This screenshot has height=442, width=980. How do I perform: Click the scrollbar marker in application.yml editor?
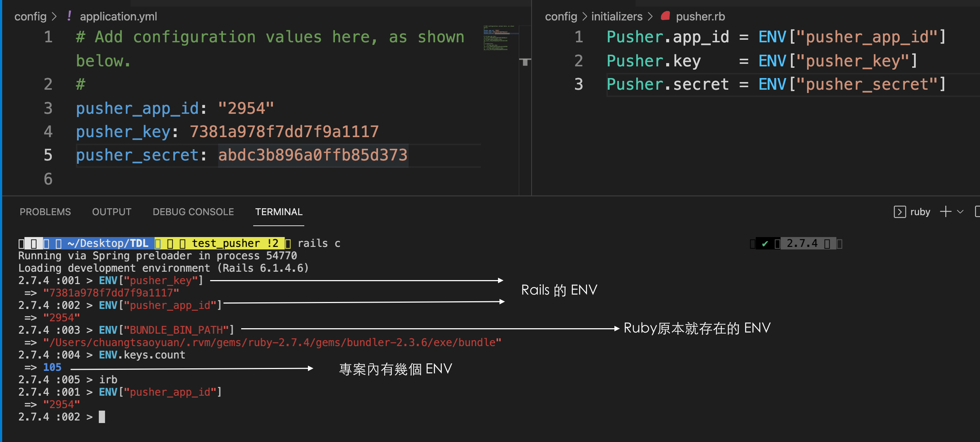(525, 62)
